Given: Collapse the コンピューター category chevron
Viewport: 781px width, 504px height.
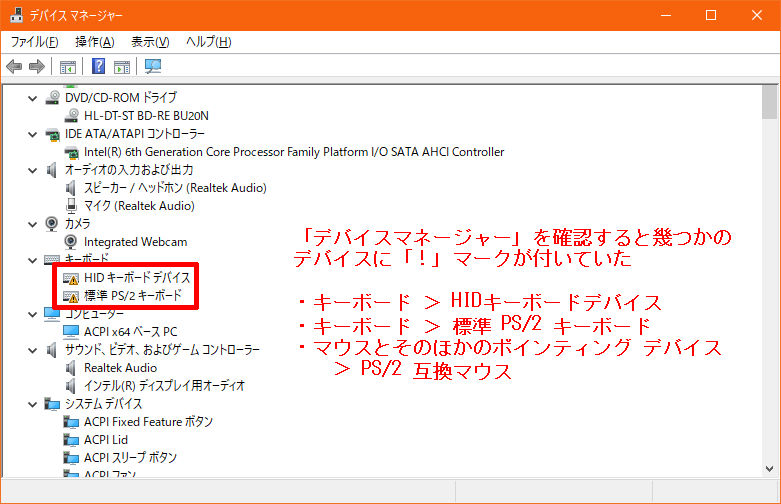Looking at the screenshot, I should (x=33, y=314).
